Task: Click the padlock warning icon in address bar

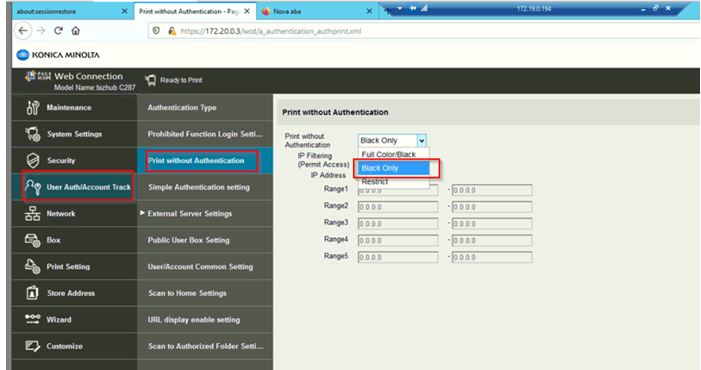Action: click(x=172, y=31)
